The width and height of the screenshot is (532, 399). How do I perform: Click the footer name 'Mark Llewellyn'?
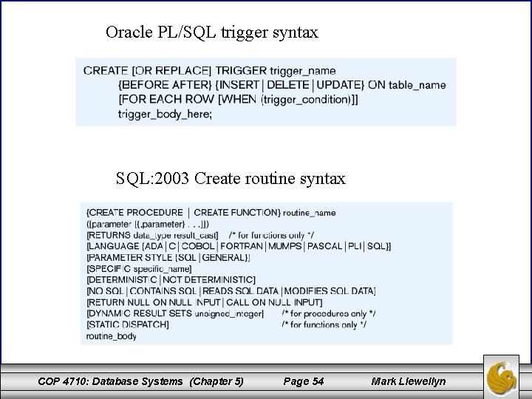point(409,381)
